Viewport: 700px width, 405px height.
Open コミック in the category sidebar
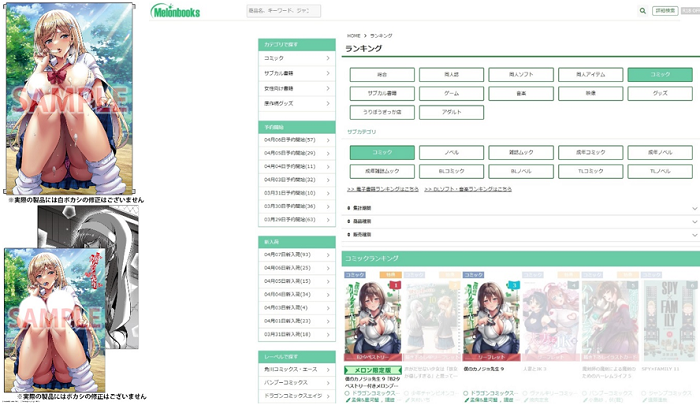(297, 58)
